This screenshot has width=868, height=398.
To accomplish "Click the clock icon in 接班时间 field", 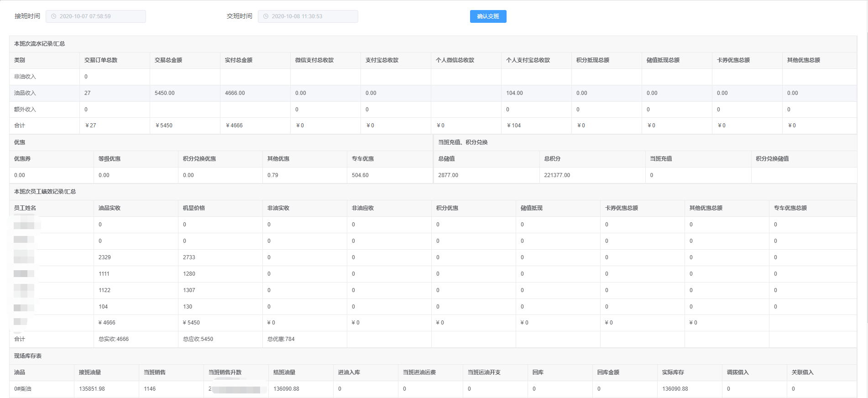I will [x=54, y=16].
